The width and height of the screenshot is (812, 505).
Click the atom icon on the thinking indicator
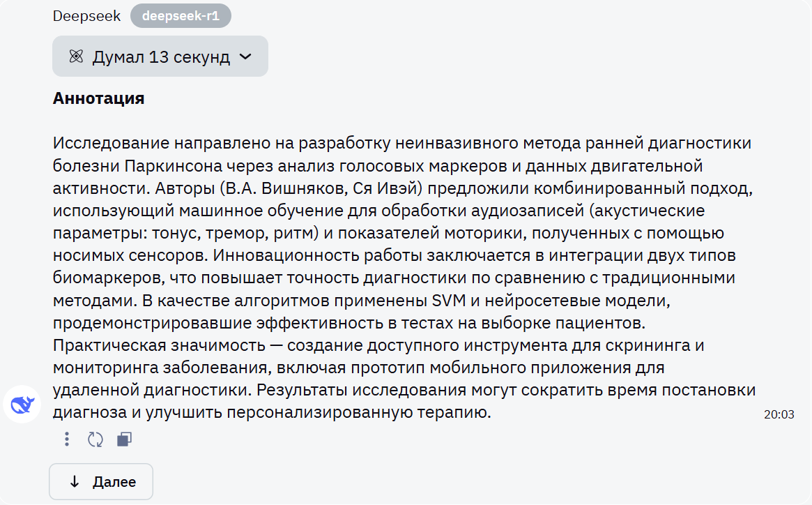tap(77, 56)
